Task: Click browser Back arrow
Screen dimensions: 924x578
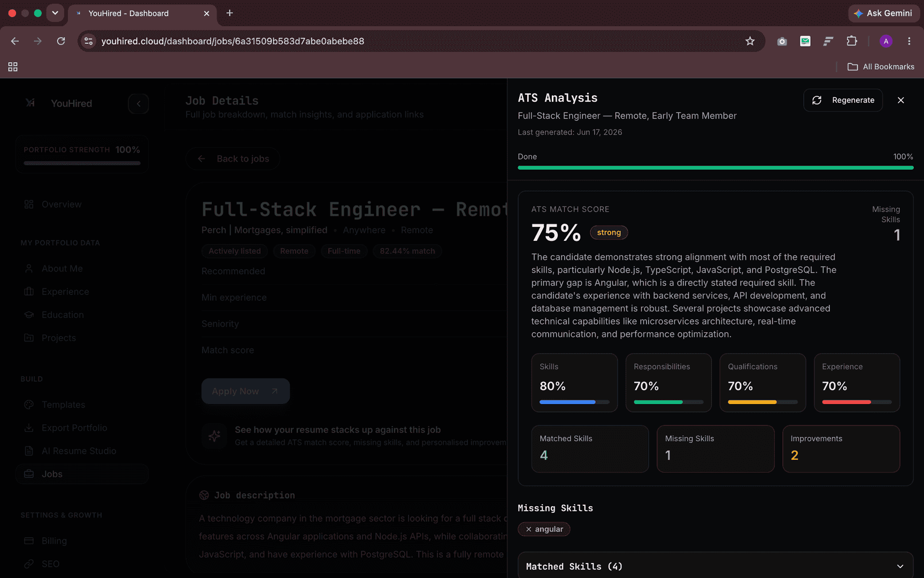Action: coord(15,41)
